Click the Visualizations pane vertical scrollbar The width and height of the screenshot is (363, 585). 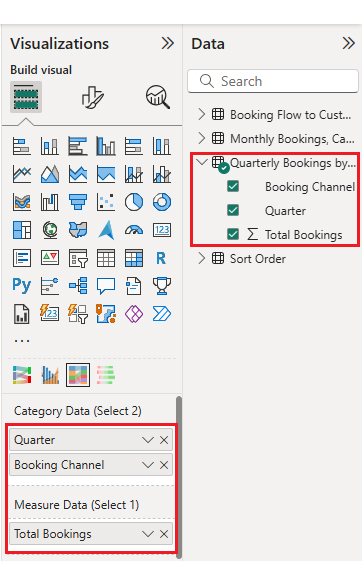click(x=179, y=478)
